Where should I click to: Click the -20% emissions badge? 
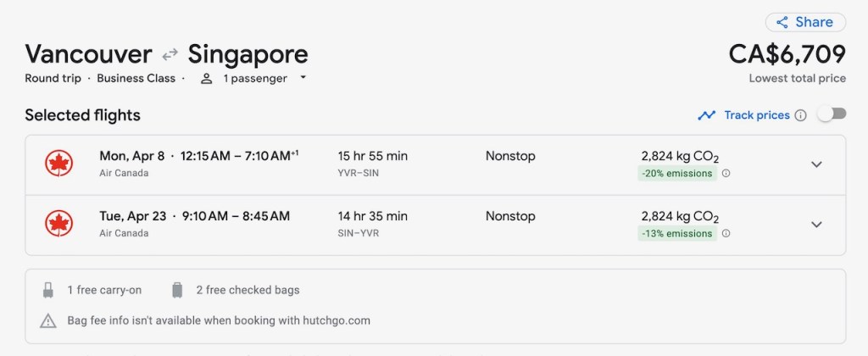pyautogui.click(x=677, y=174)
